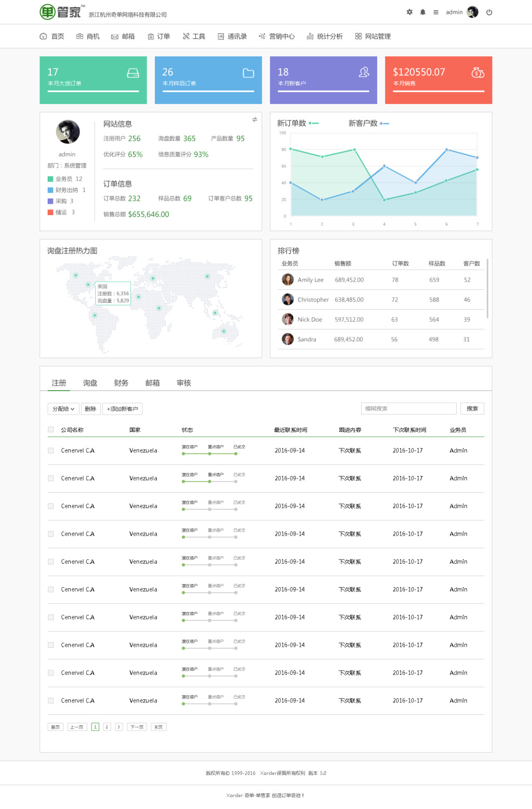
Task: Open the 统计分析 navigation menu
Action: (325, 36)
